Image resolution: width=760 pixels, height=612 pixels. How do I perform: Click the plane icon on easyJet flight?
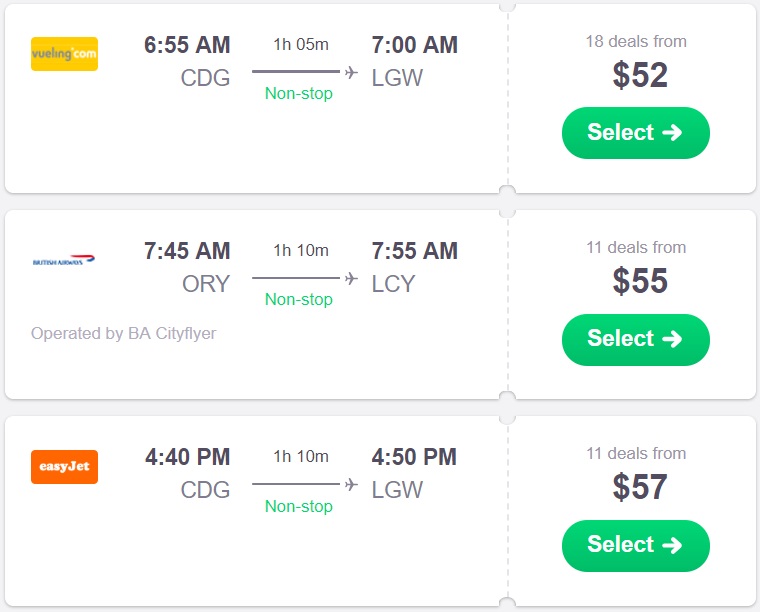[x=351, y=484]
